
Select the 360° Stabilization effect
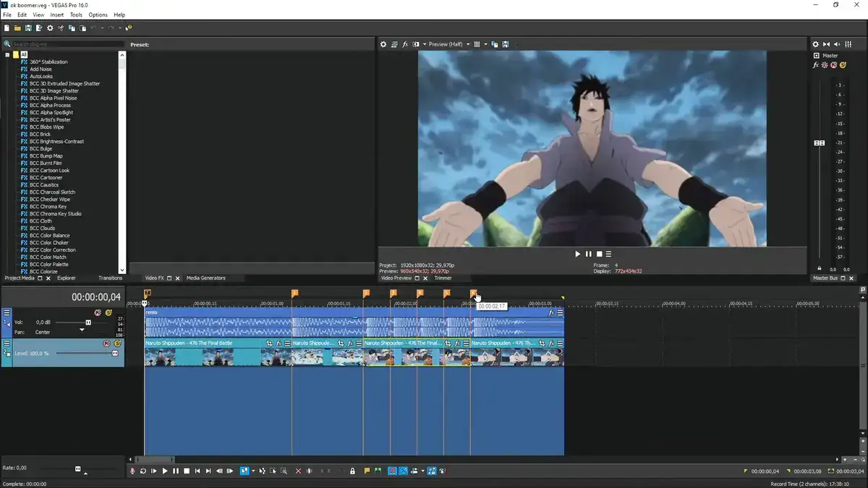coord(49,62)
